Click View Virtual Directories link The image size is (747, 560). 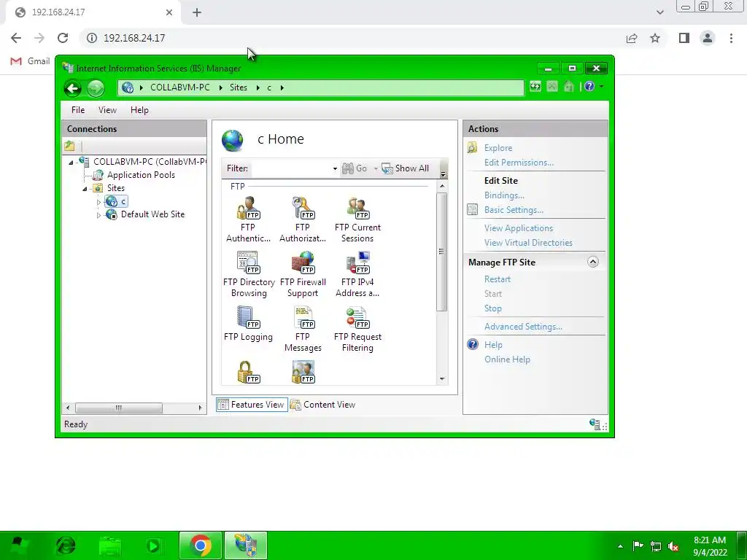528,243
